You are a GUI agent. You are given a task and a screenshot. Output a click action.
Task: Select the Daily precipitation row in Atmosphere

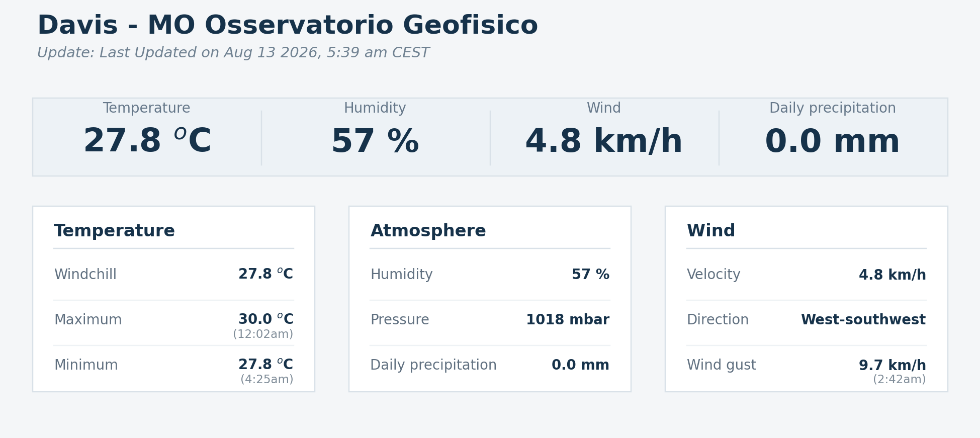tap(490, 365)
